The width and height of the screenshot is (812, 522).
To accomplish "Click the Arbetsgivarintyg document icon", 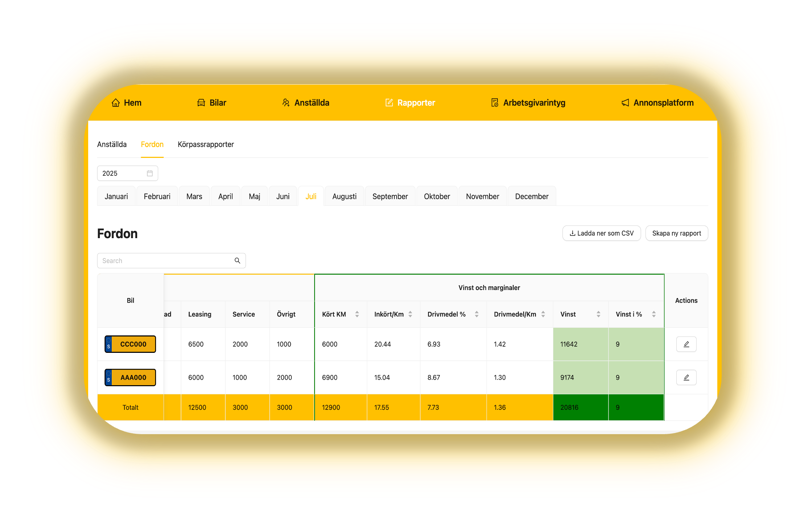I will coord(495,103).
